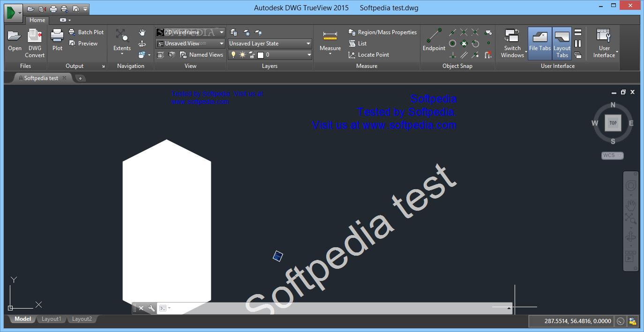The height and width of the screenshot is (332, 644).
Task: Click the Layer Properties icon
Action: point(233,32)
